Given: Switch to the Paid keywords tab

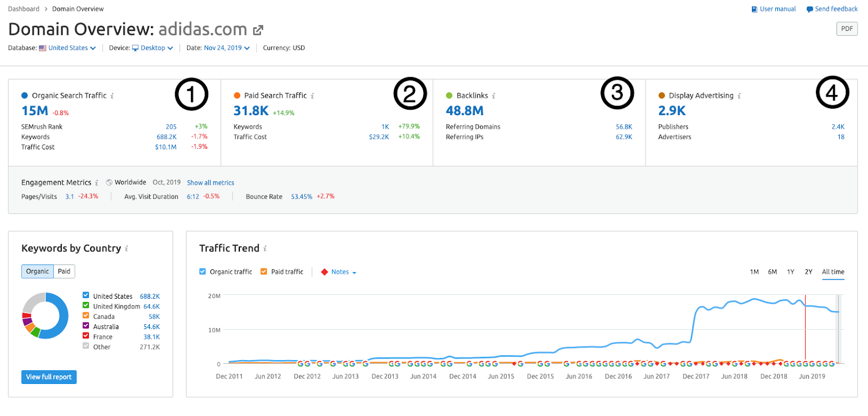Looking at the screenshot, I should click(x=64, y=272).
